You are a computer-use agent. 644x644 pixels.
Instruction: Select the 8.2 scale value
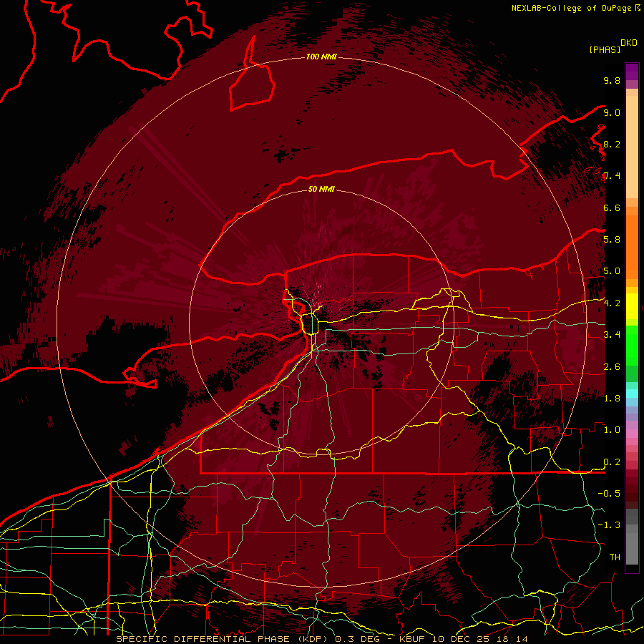(x=612, y=144)
